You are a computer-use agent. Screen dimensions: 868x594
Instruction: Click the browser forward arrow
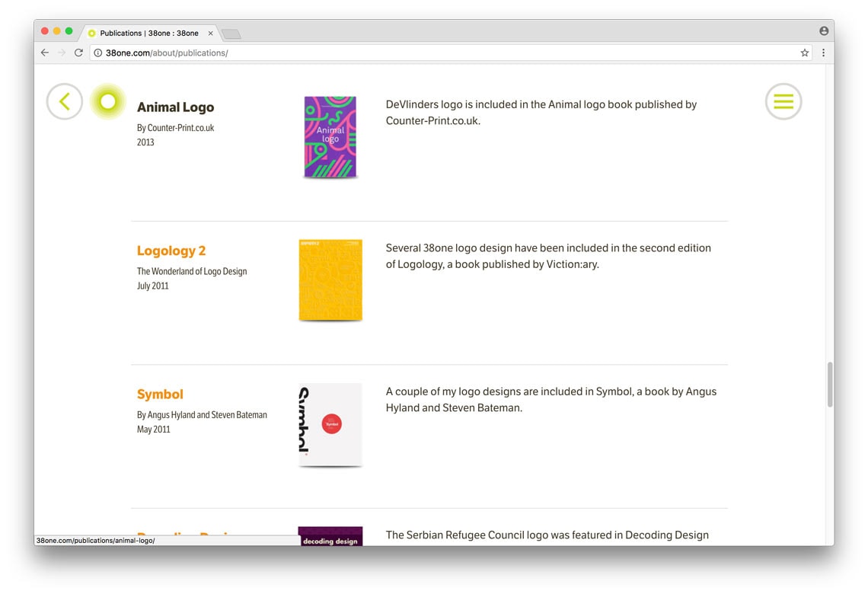(62, 53)
